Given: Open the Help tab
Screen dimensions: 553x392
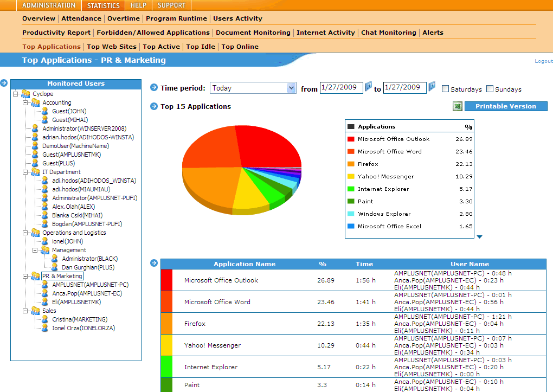Looking at the screenshot, I should click(138, 5).
